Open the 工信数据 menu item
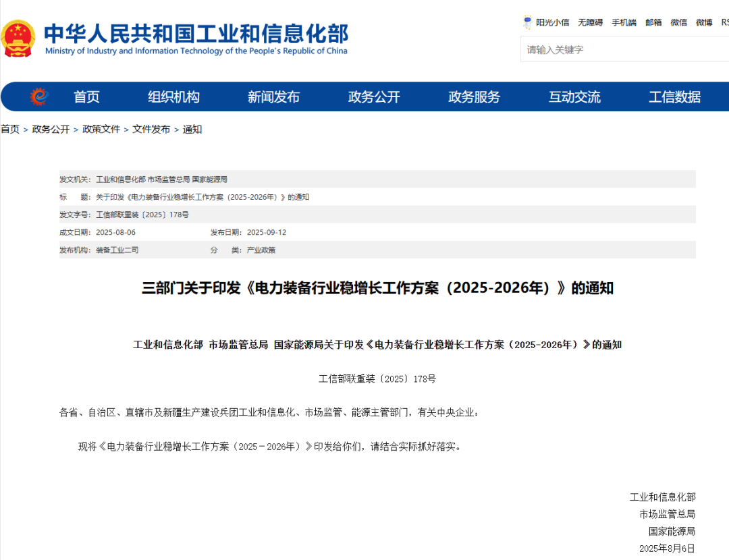The image size is (729, 560). pos(674,96)
